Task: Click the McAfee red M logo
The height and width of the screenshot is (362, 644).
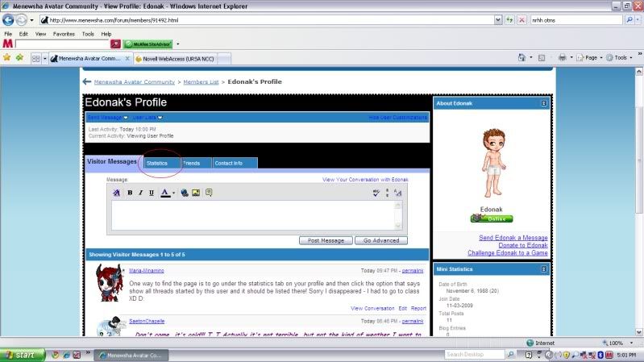Action: tap(7, 44)
